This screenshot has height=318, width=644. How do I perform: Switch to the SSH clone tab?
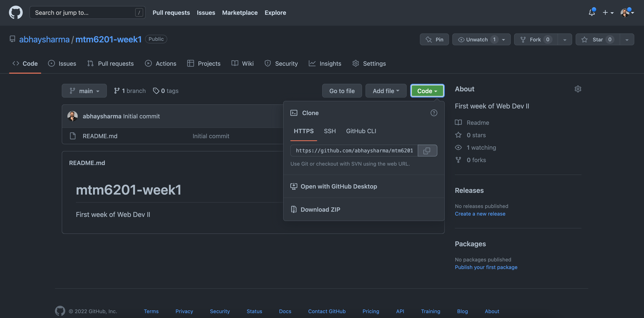330,131
